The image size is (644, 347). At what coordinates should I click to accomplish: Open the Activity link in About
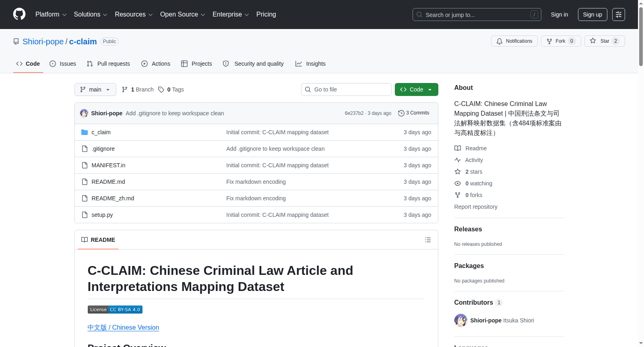(x=469, y=160)
